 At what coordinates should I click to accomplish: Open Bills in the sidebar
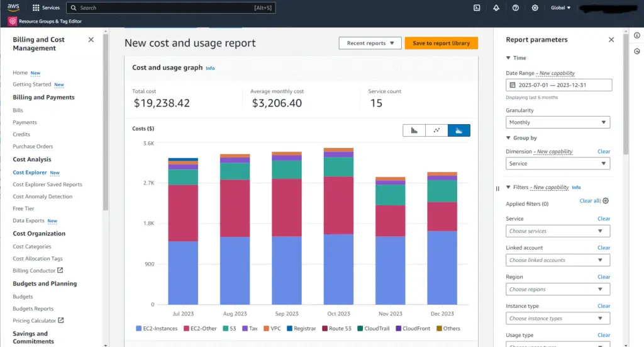coord(18,110)
